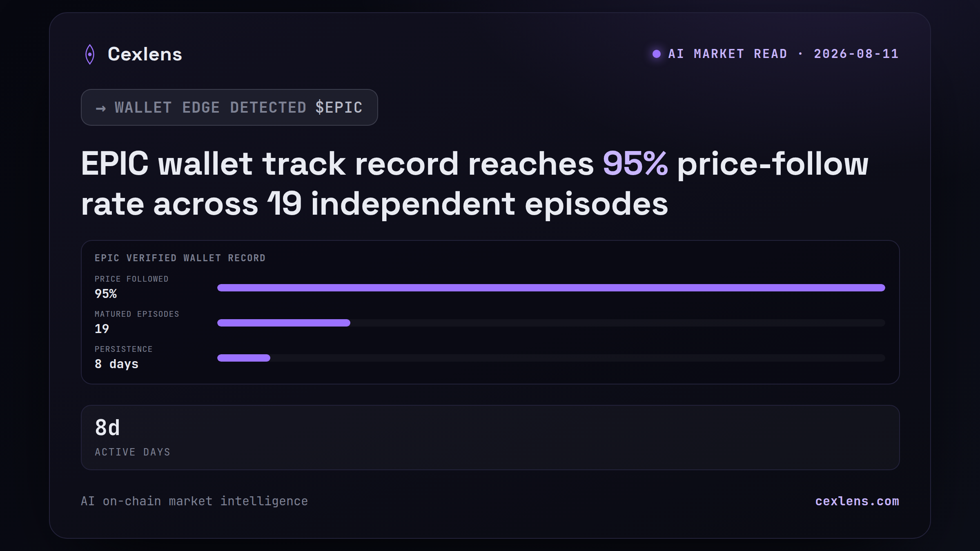
Task: Click the PRICE FOLLOWED 95% value
Action: [106, 293]
